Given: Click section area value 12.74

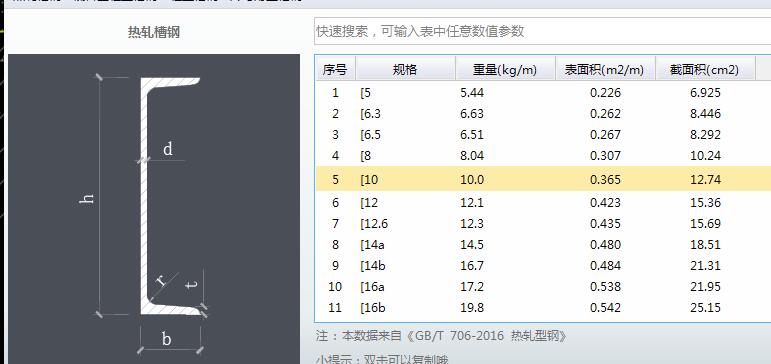Looking at the screenshot, I should click(705, 180).
